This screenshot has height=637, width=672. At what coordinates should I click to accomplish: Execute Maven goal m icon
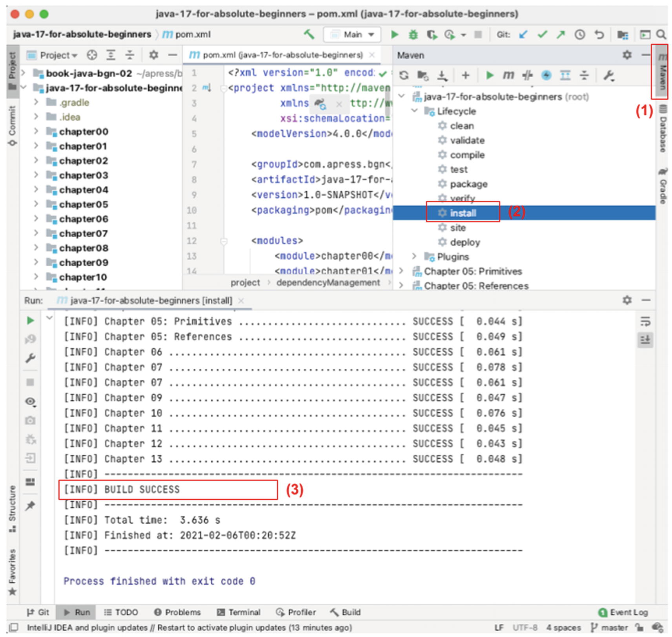(508, 75)
